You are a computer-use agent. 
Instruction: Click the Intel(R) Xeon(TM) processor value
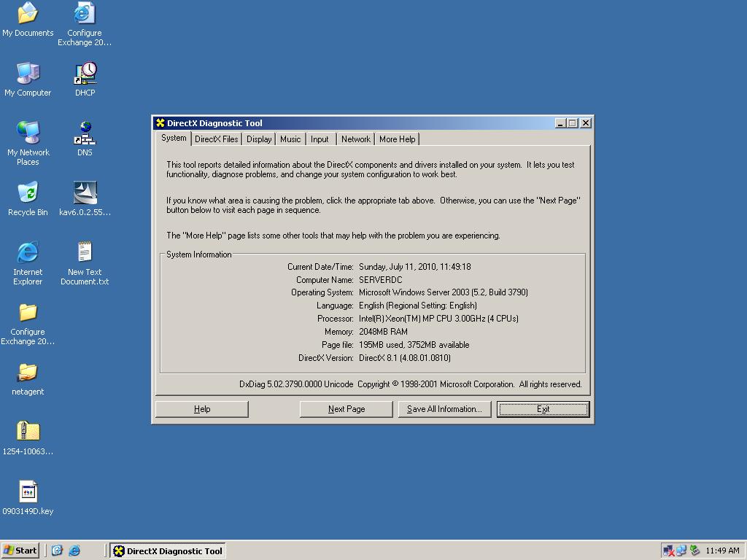click(x=438, y=319)
